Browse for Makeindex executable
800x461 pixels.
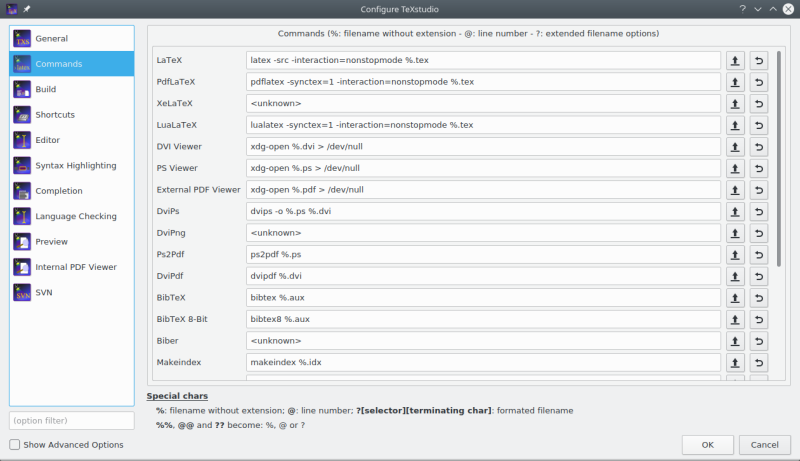click(735, 363)
